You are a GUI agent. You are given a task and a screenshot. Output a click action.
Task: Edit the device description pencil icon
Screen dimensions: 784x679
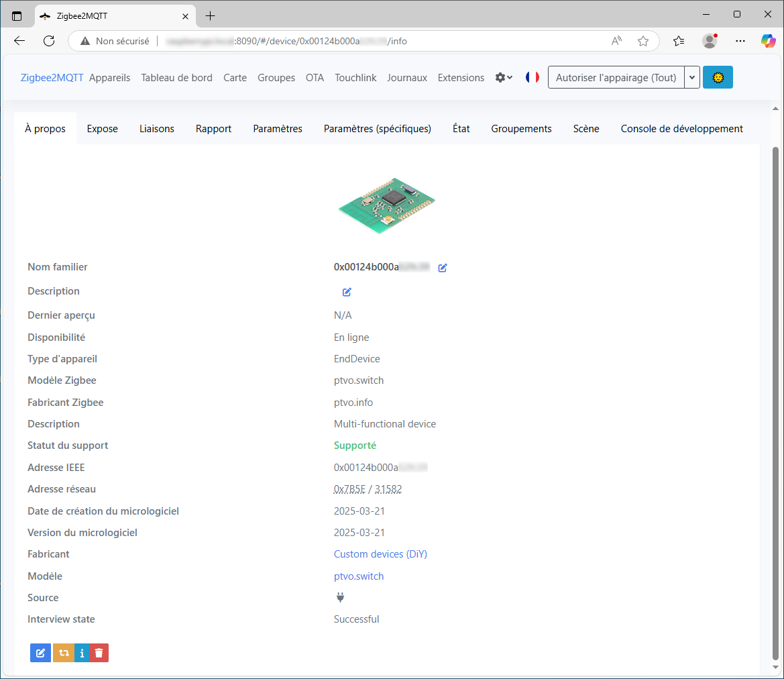(x=347, y=292)
